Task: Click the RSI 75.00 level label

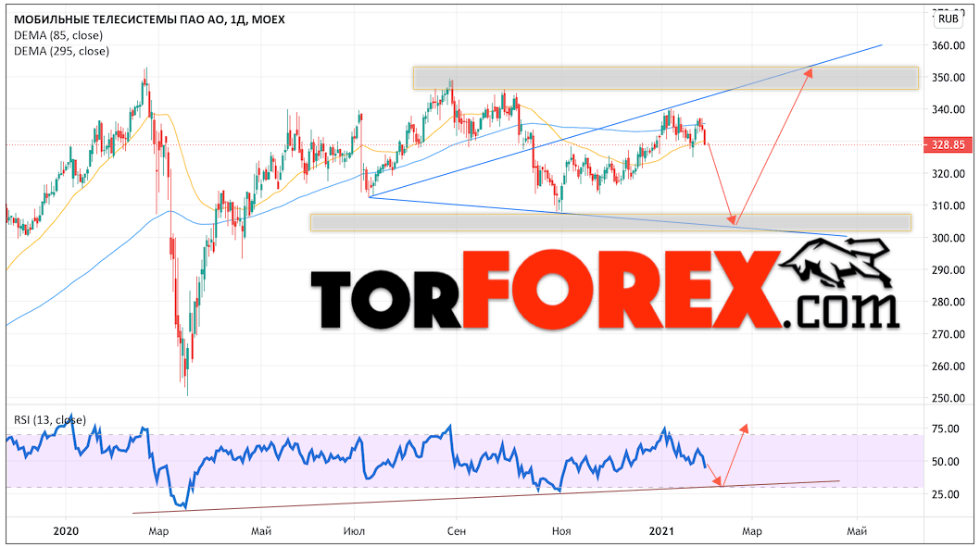Action: tap(945, 429)
